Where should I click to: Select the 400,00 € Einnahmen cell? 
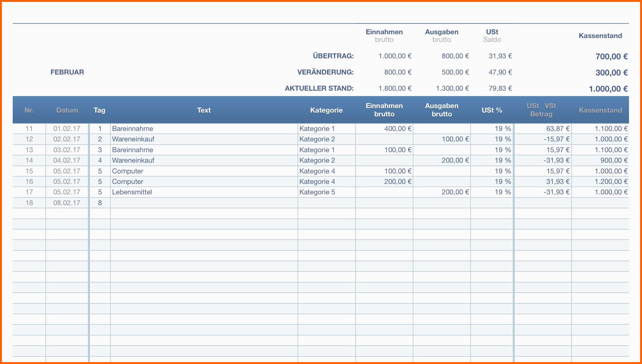pyautogui.click(x=398, y=128)
